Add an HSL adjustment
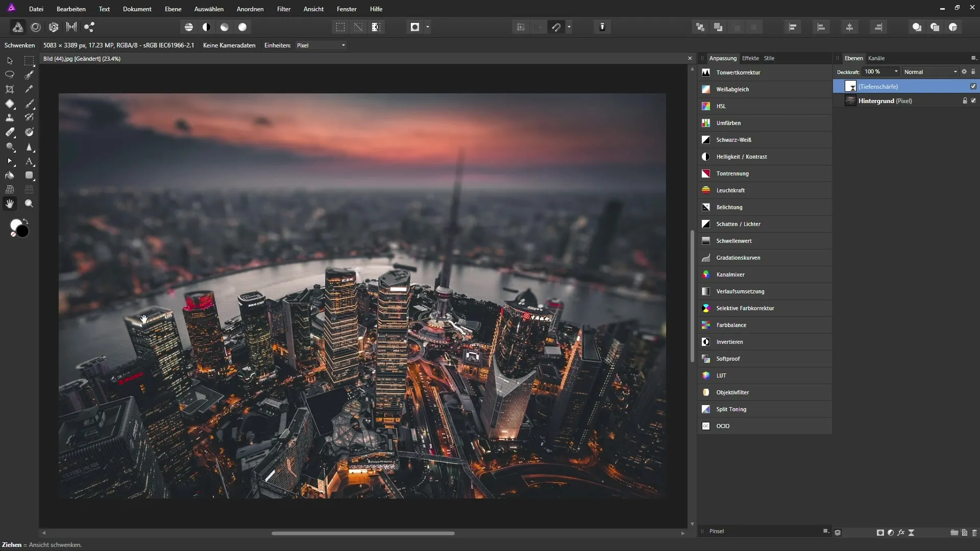The height and width of the screenshot is (551, 980). (765, 106)
